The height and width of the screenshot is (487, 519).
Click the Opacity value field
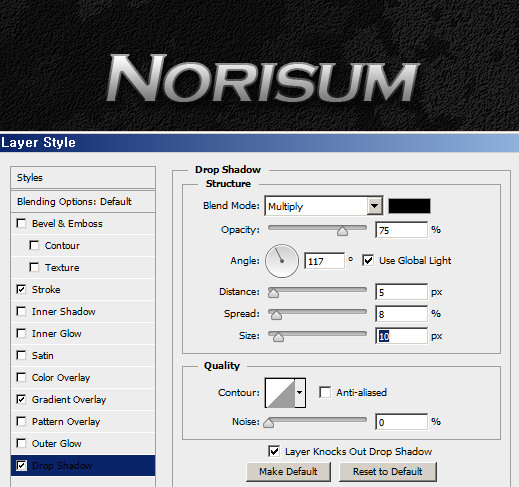click(x=401, y=230)
